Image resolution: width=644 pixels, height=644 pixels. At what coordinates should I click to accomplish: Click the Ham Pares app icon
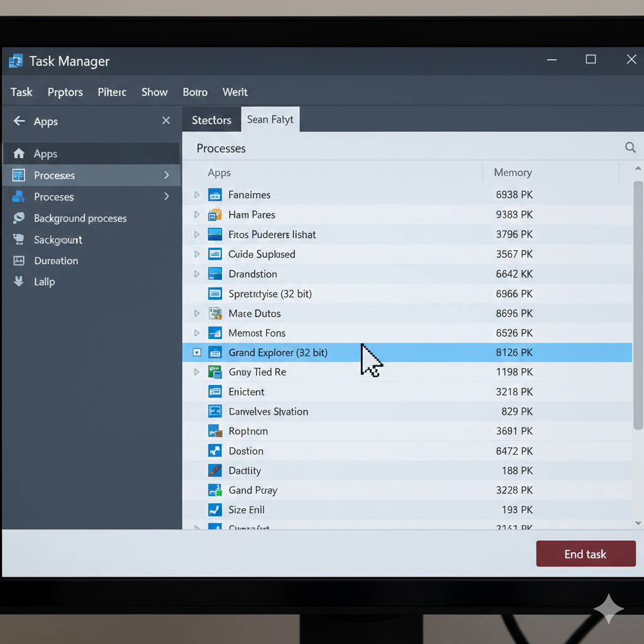[x=215, y=215]
